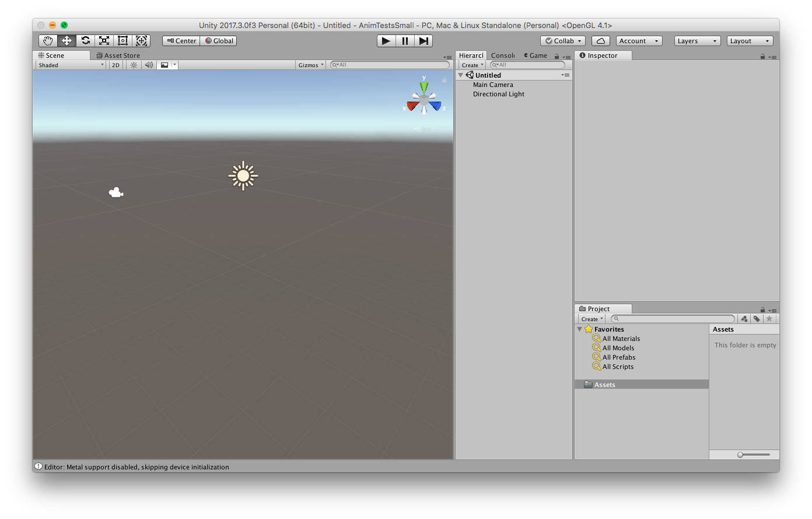This screenshot has width=812, height=519.
Task: Select Directional Light in the Hierarchy
Action: 499,94
